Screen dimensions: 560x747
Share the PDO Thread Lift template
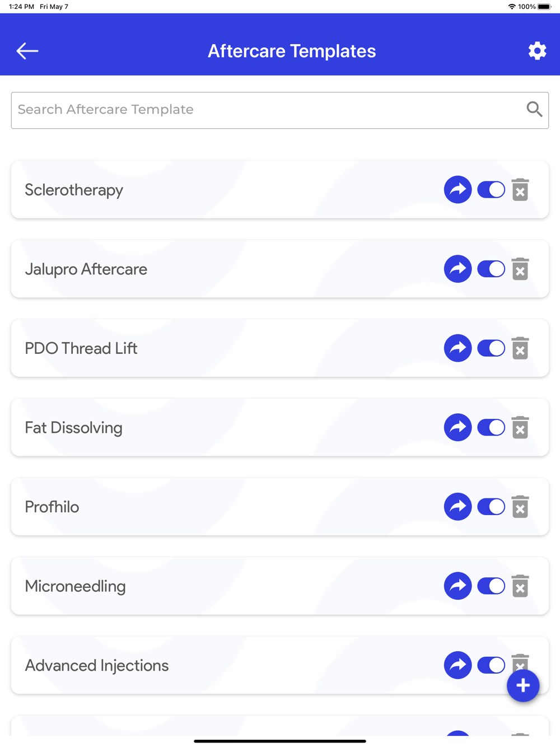pos(458,348)
